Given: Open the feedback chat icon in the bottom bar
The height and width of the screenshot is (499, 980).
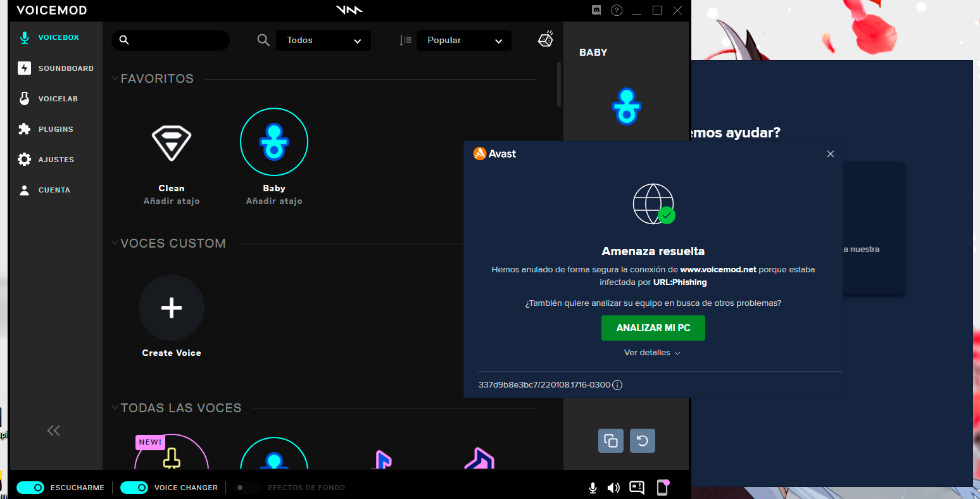Looking at the screenshot, I should 637,488.
